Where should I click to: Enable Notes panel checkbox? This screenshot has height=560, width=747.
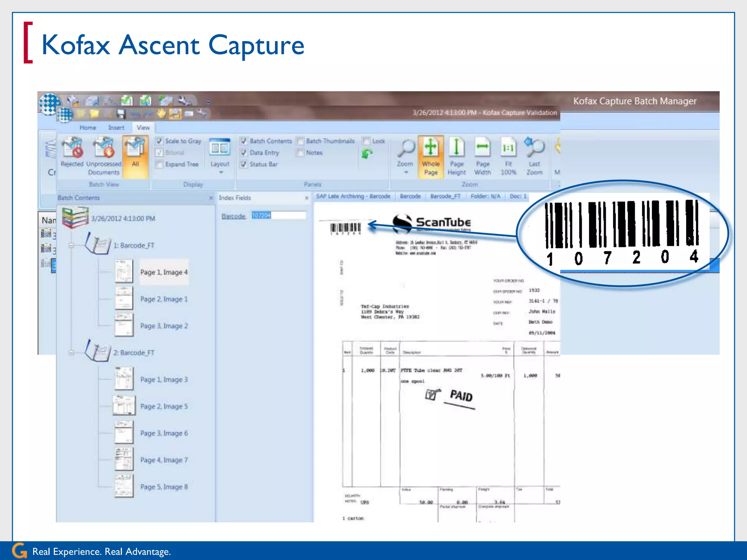[x=300, y=152]
